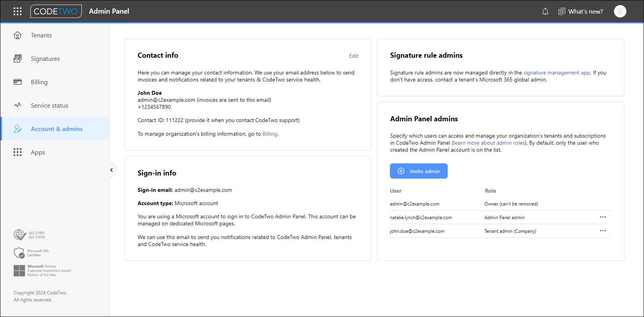The image size is (644, 317).
Task: Open options menu for natalie.lynch@c2example.com
Action: pos(603,217)
